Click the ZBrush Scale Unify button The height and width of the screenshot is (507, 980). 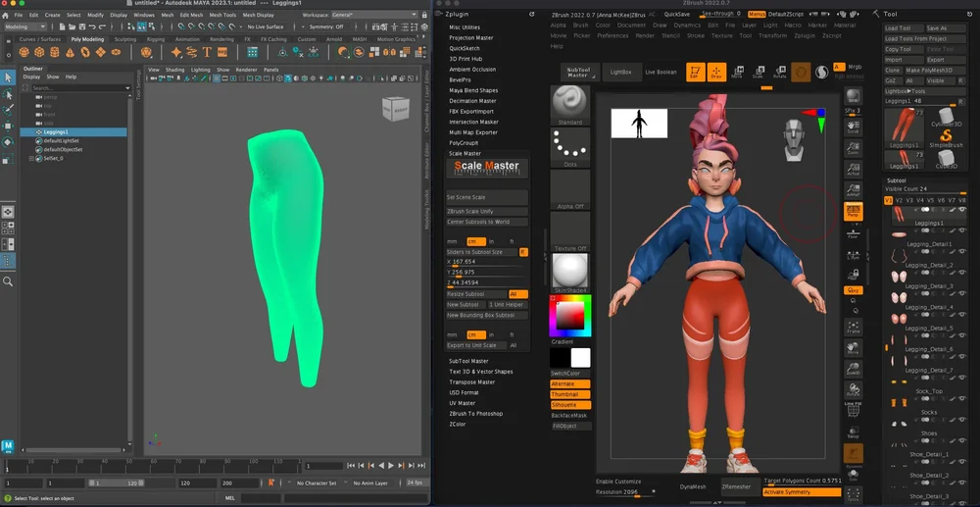pos(487,211)
